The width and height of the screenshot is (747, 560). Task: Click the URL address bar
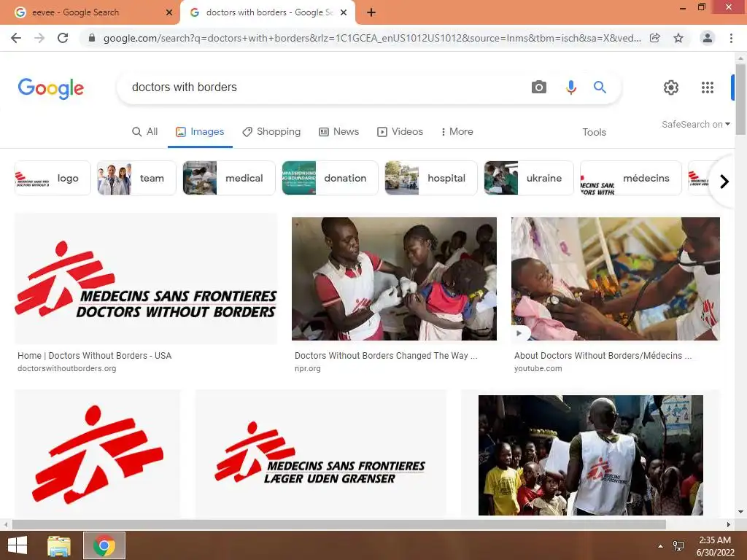(x=371, y=38)
